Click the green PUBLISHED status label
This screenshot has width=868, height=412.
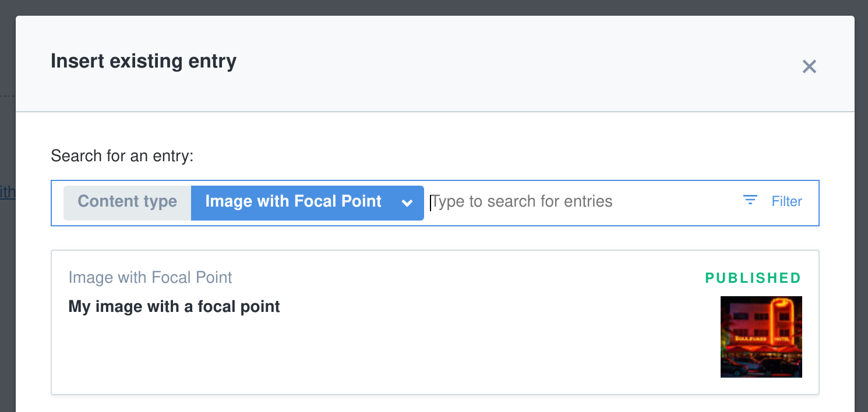pos(753,278)
